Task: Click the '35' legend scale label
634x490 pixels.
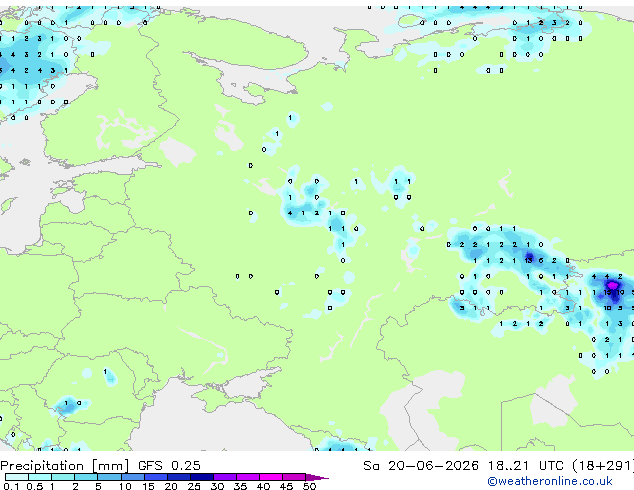Action: [240, 486]
